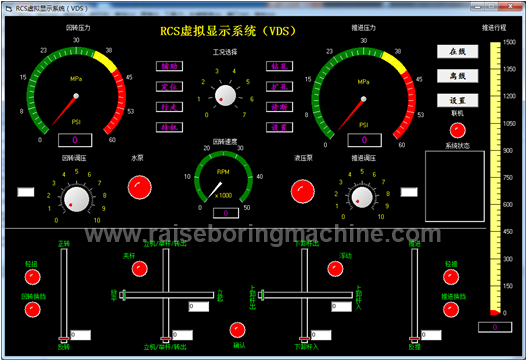Click the 推进调压 rotary knob
This screenshot has width=528, height=362.
362,197
